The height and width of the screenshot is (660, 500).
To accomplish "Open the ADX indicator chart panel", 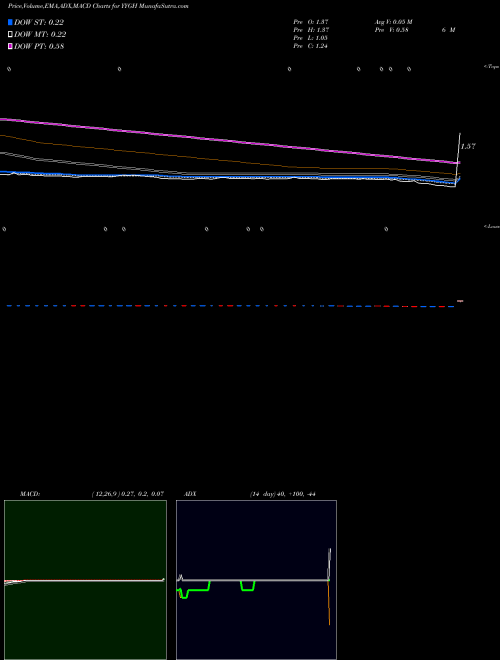I will point(256,580).
